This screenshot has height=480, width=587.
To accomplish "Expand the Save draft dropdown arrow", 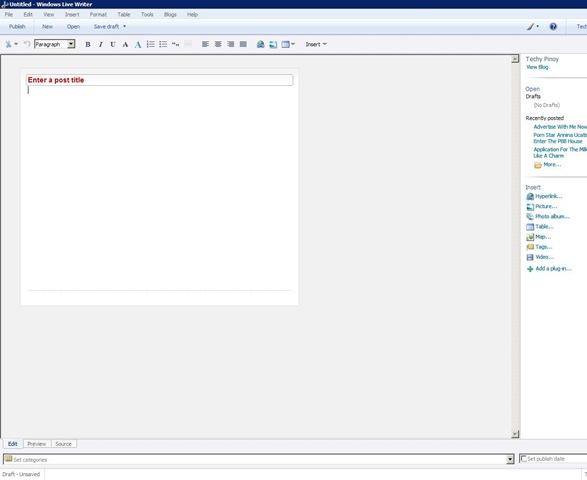I will [x=124, y=27].
